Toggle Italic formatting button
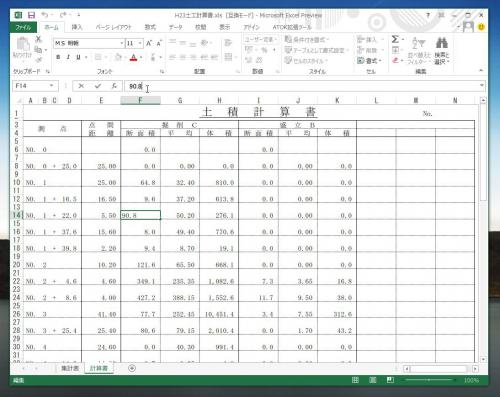This screenshot has width=500, height=397. (68, 57)
